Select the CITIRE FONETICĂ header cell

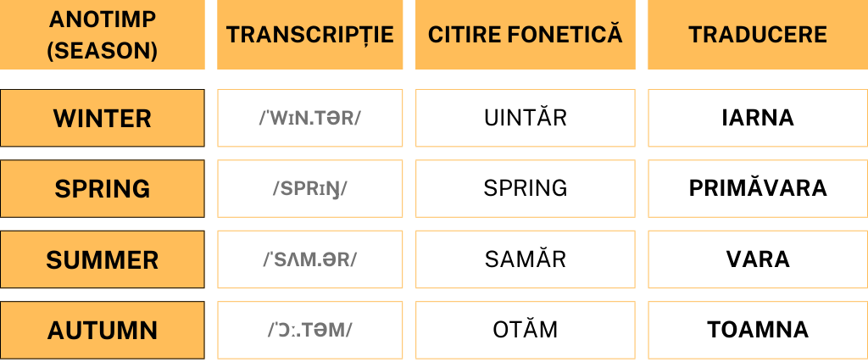[525, 35]
